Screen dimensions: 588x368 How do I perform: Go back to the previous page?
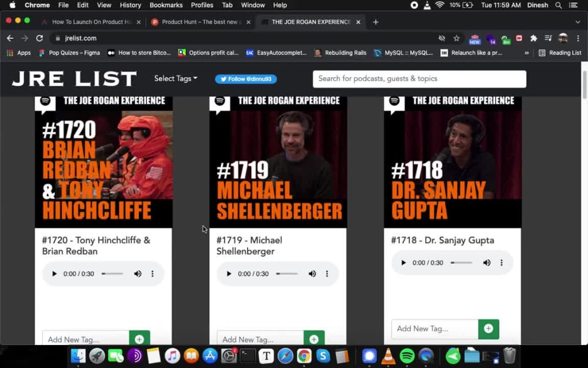10,38
